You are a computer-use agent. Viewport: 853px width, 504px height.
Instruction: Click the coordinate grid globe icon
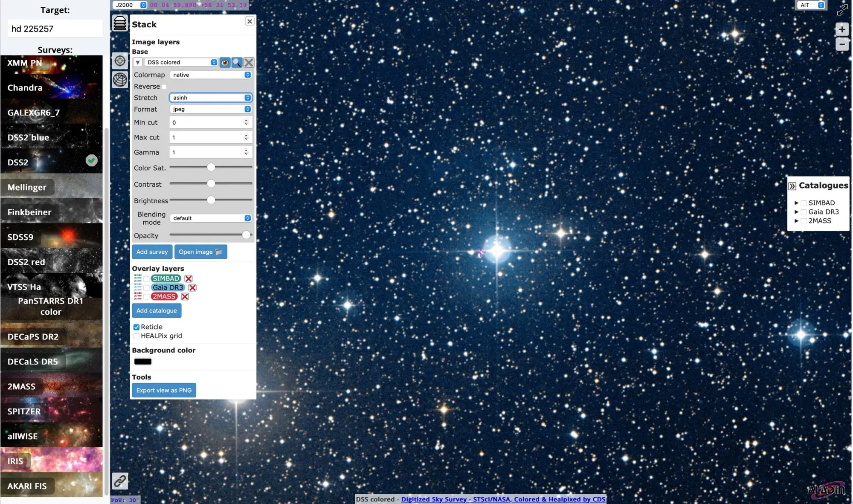coord(120,79)
